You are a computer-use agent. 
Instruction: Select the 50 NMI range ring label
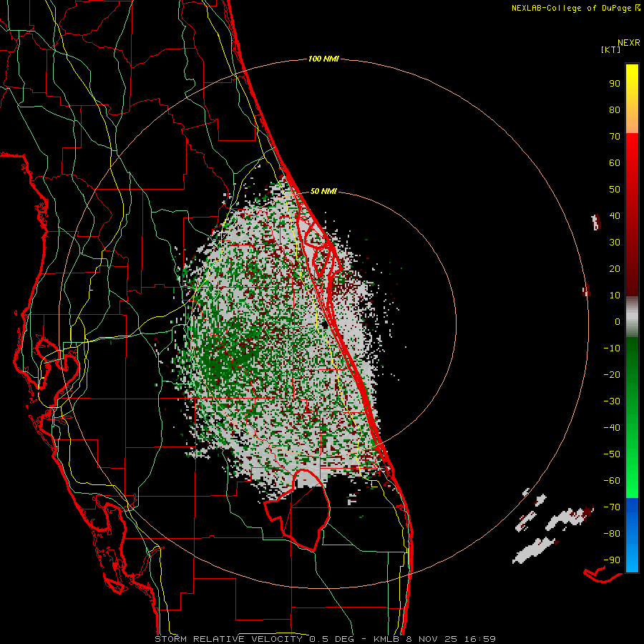pos(323,191)
